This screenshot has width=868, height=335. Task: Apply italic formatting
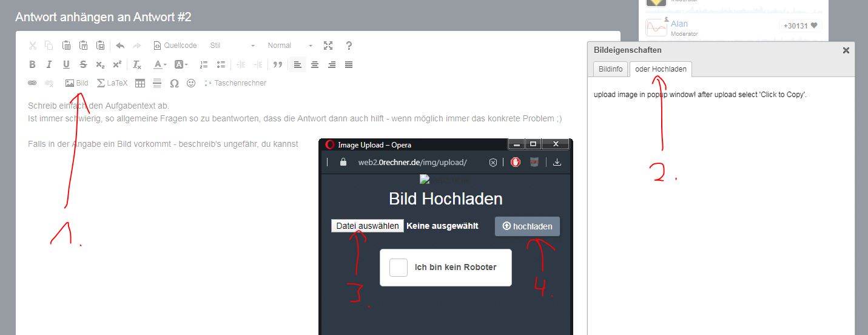[x=49, y=64]
